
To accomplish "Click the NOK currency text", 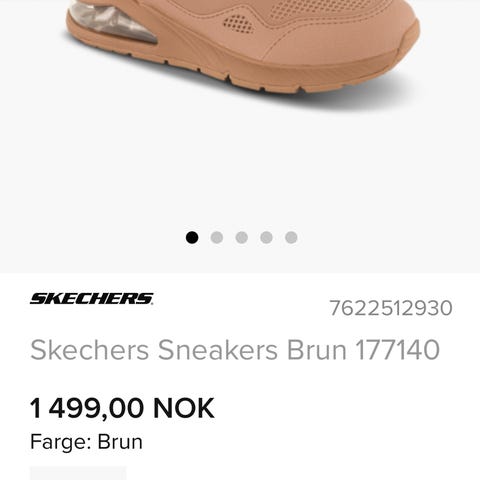I will [x=184, y=408].
